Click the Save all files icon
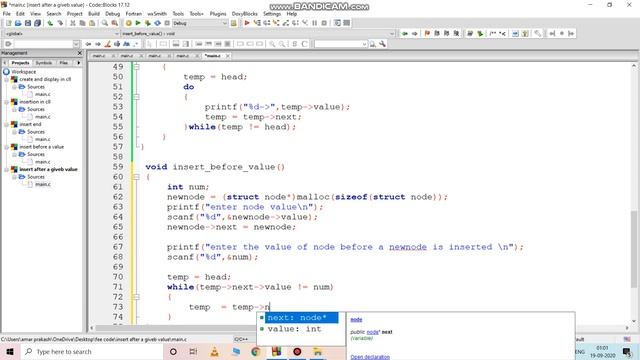 coord(37,23)
